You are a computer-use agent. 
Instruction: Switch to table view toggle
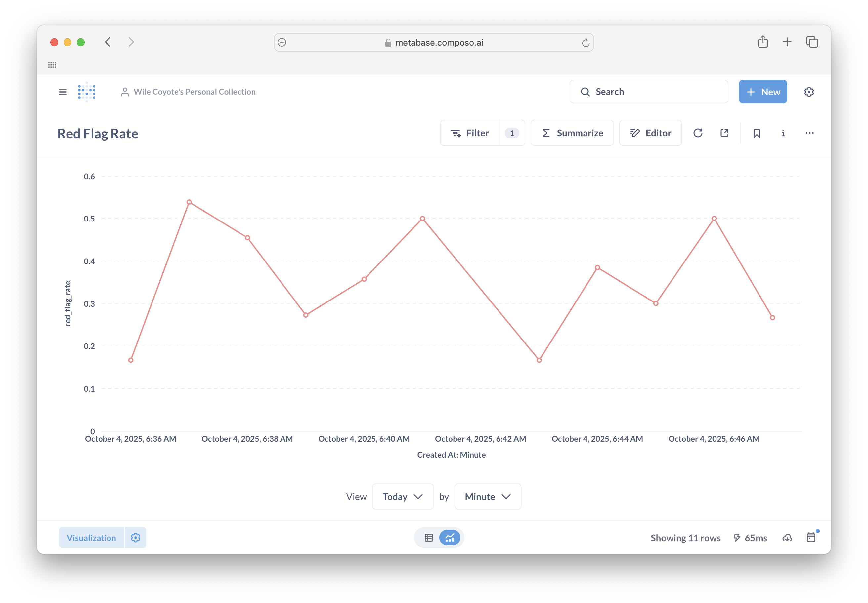(428, 538)
